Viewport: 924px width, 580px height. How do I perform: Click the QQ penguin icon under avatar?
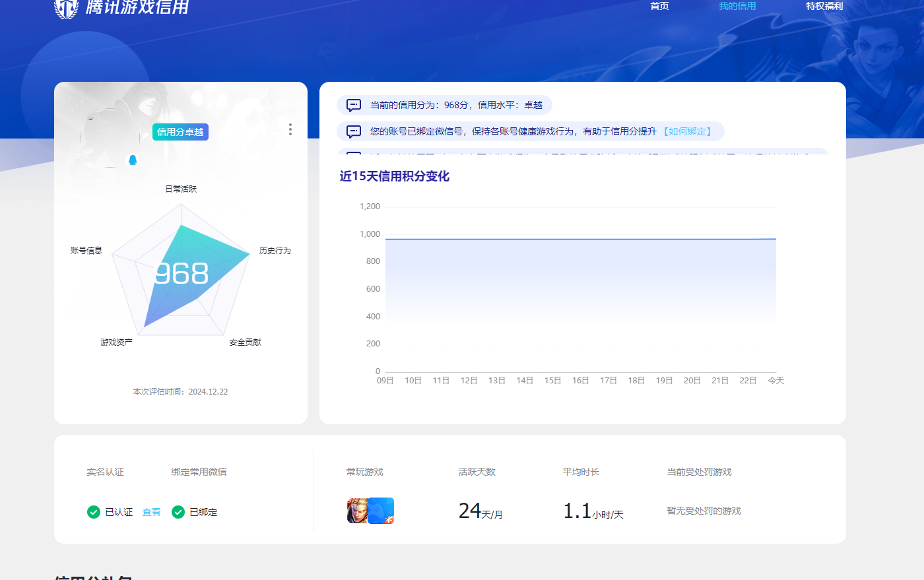tap(133, 160)
